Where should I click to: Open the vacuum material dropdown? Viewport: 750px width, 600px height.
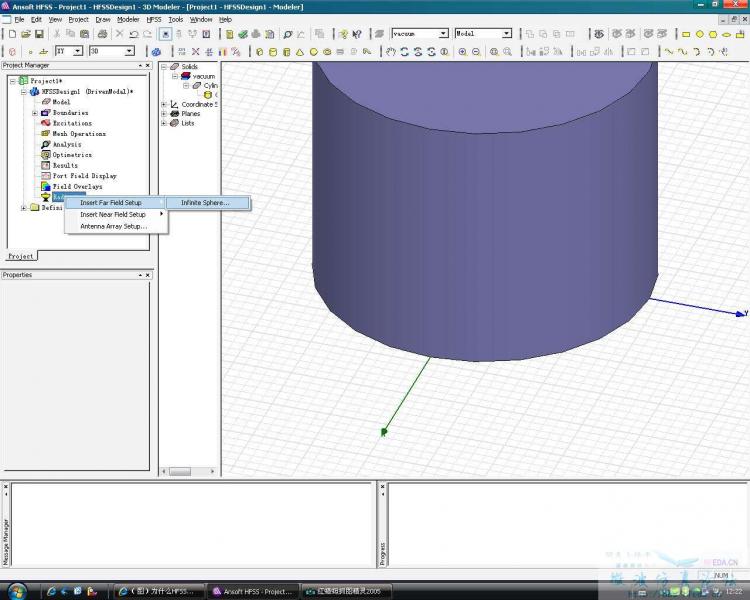coord(443,34)
